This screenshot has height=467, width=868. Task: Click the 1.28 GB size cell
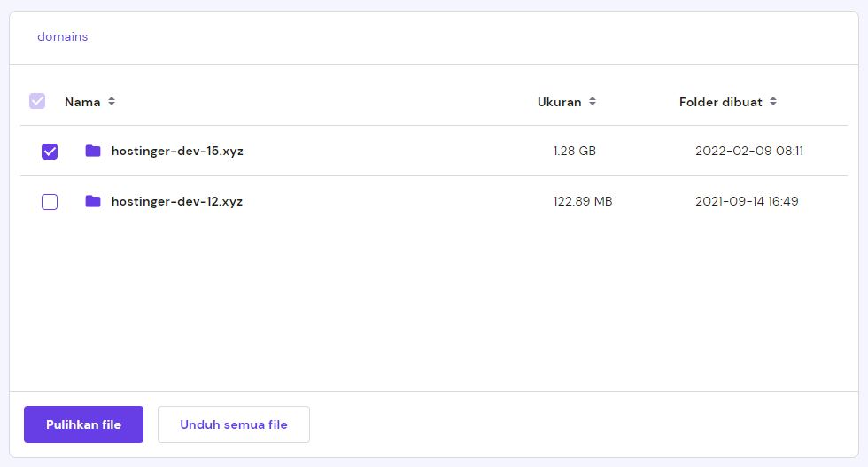[574, 151]
